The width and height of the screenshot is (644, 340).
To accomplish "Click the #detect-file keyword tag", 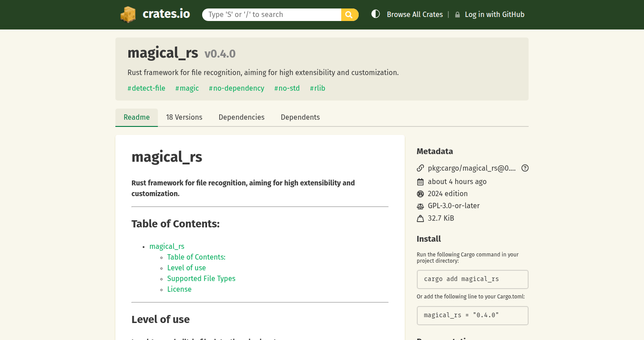I will point(146,88).
